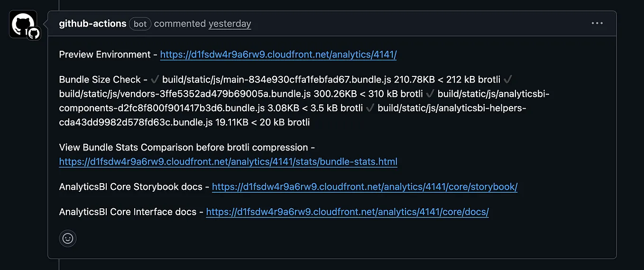Open the github-actions author profile name
The width and height of the screenshot is (644, 270).
coord(92,23)
